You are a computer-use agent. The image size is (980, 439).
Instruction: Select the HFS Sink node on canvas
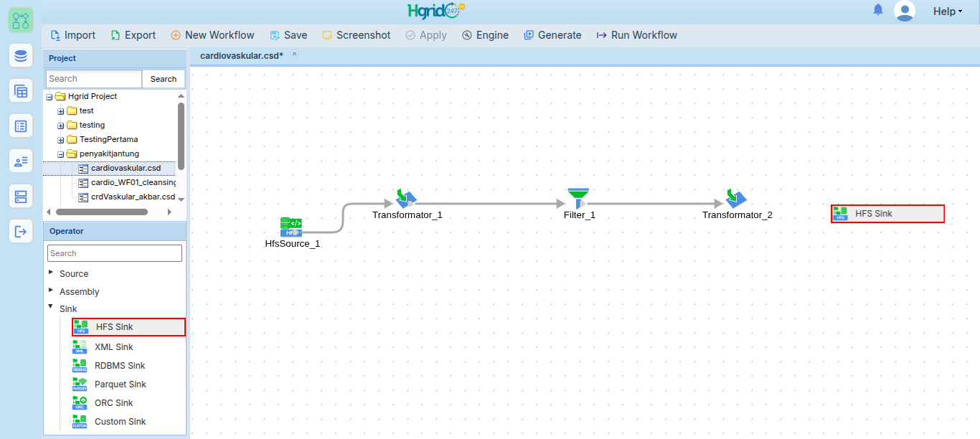pos(887,214)
